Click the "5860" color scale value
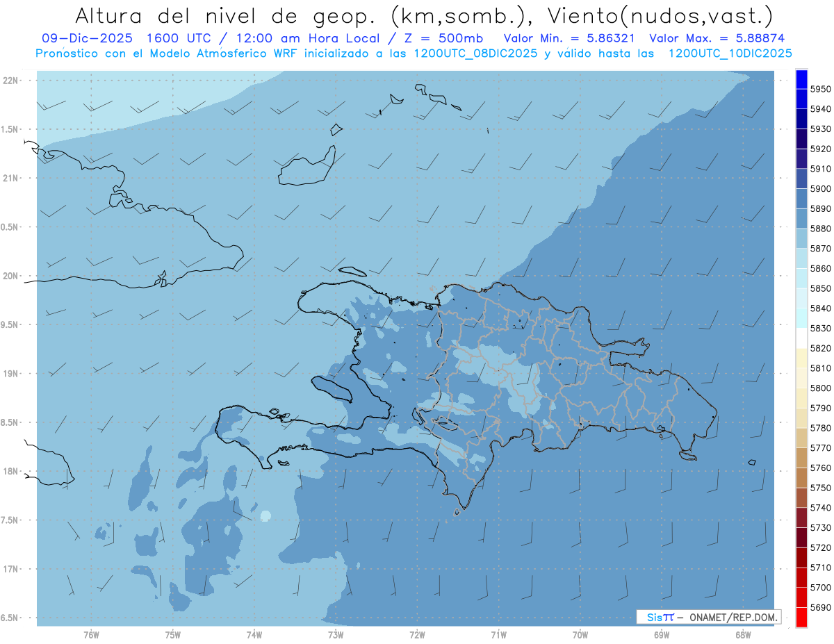 tap(821, 268)
